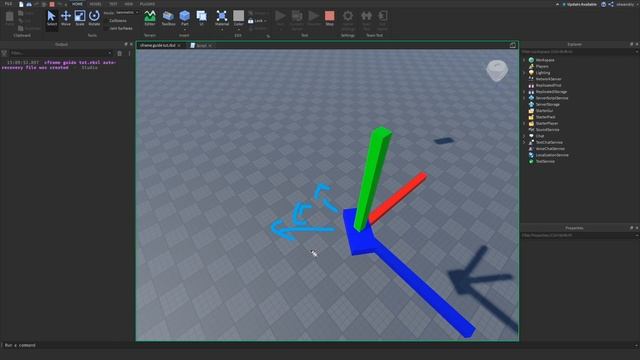Viewport: 640px width, 360px height.
Task: Open the File menu
Action: (x=8, y=4)
